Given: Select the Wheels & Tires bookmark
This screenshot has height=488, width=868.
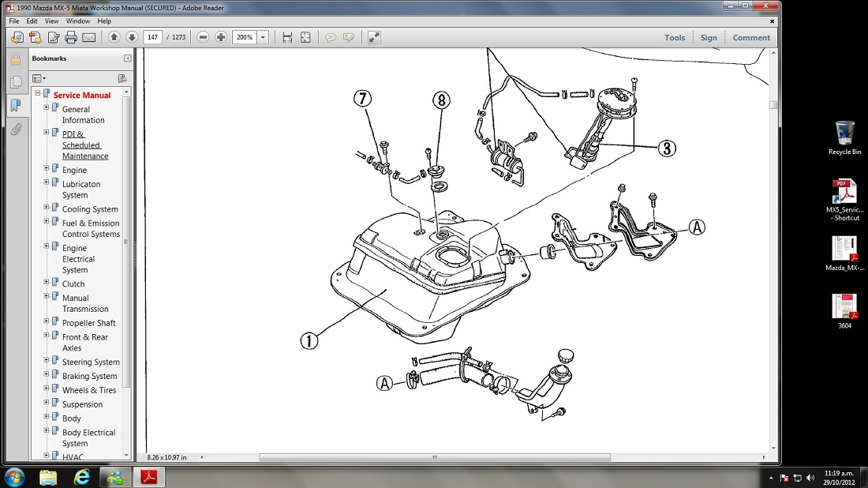Looking at the screenshot, I should pos(89,390).
